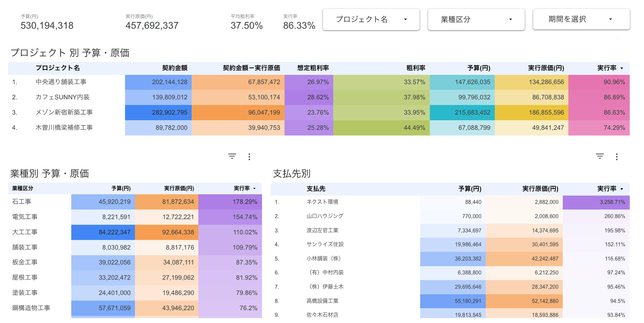Select the 中央通り舗装工事 project row

coord(61,82)
